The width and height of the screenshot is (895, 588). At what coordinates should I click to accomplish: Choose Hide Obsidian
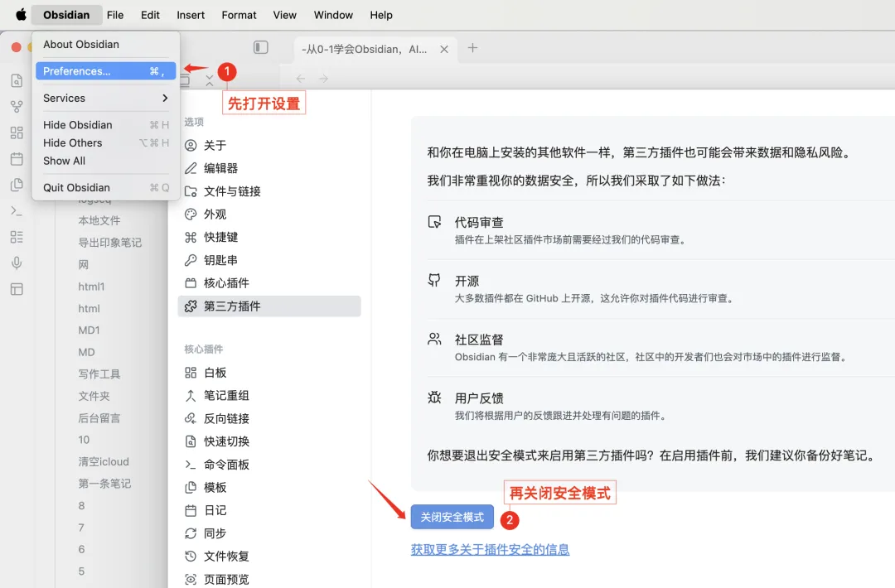click(105, 125)
